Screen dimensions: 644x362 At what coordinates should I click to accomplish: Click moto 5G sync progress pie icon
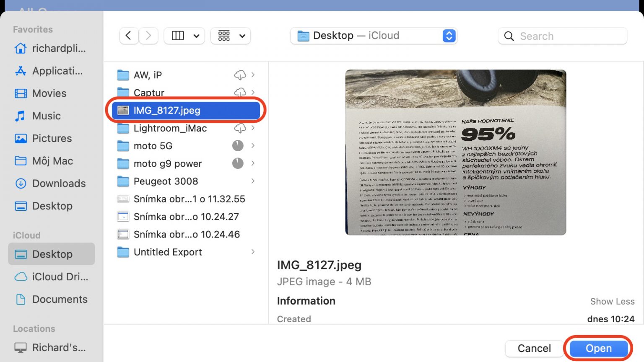(x=238, y=145)
